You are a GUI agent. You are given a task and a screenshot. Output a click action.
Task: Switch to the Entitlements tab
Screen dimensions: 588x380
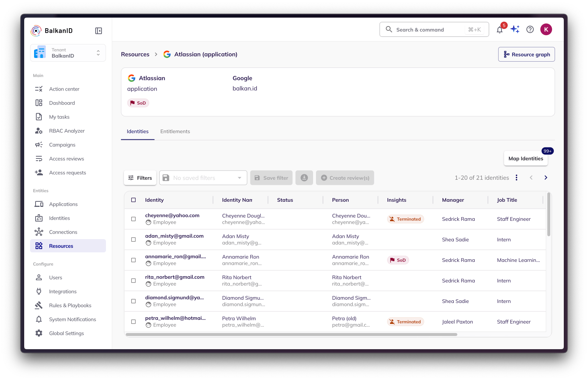(175, 131)
